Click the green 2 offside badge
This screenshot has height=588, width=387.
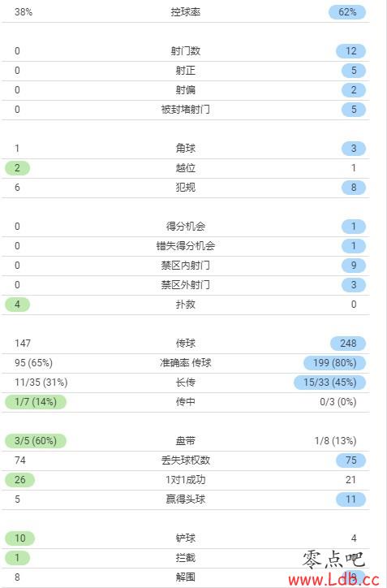[17, 168]
